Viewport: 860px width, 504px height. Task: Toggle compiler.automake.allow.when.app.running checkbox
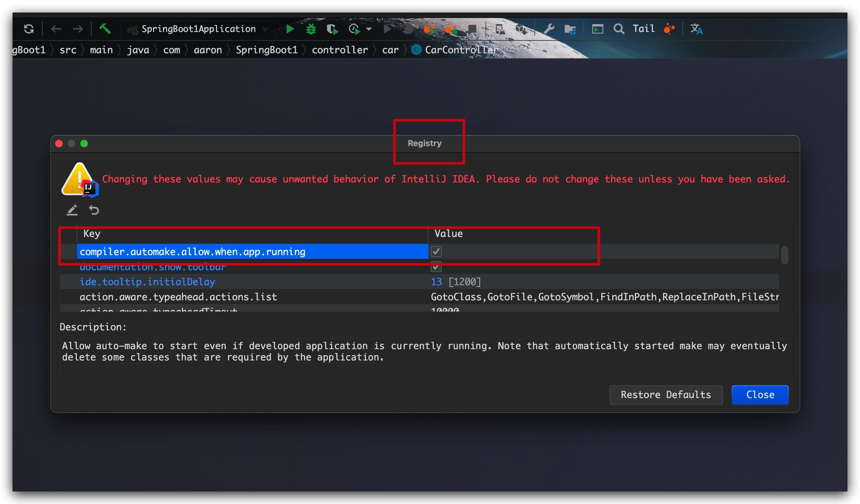pyautogui.click(x=436, y=252)
